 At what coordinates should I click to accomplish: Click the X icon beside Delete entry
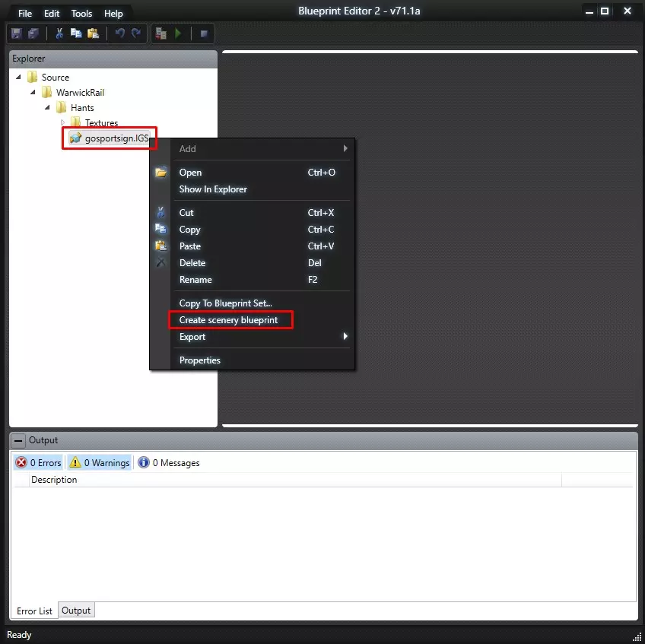(160, 262)
